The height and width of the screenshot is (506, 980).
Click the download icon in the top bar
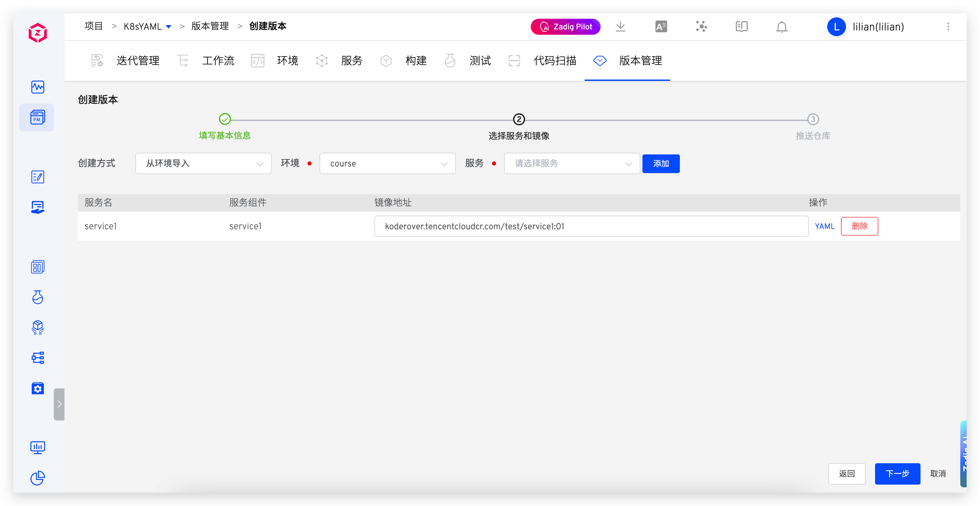click(620, 27)
